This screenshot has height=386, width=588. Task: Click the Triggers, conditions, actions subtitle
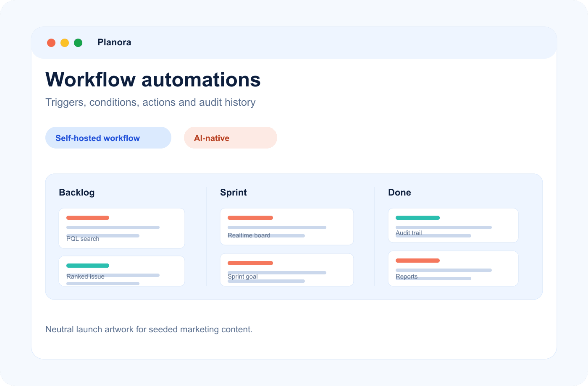click(150, 102)
